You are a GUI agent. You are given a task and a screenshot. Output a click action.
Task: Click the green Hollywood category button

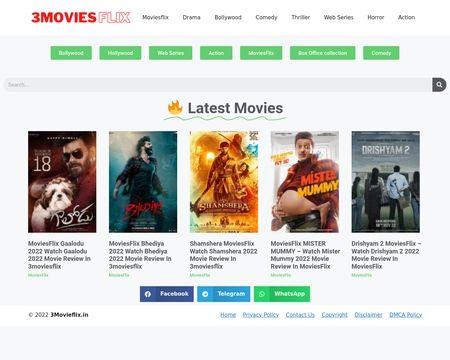tap(120, 53)
